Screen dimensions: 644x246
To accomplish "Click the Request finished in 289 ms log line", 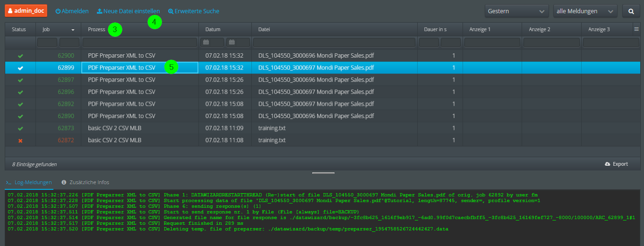I will [x=125, y=223].
